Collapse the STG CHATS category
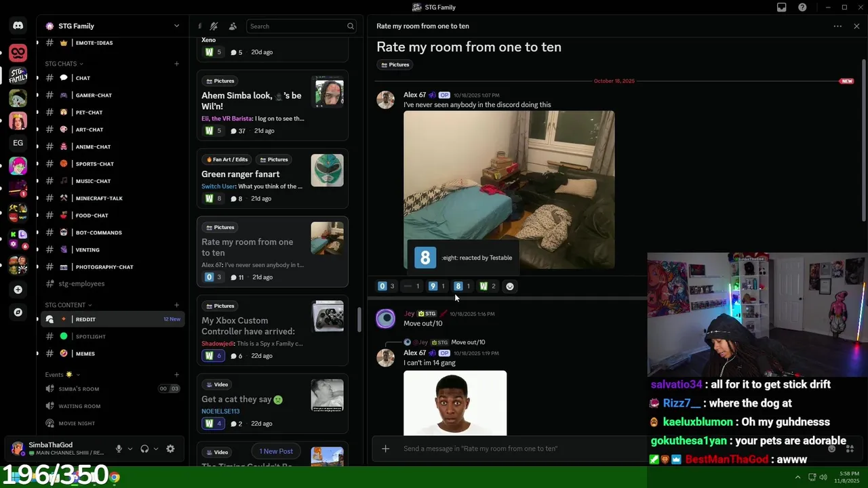Image resolution: width=868 pixels, height=488 pixels. 64,64
